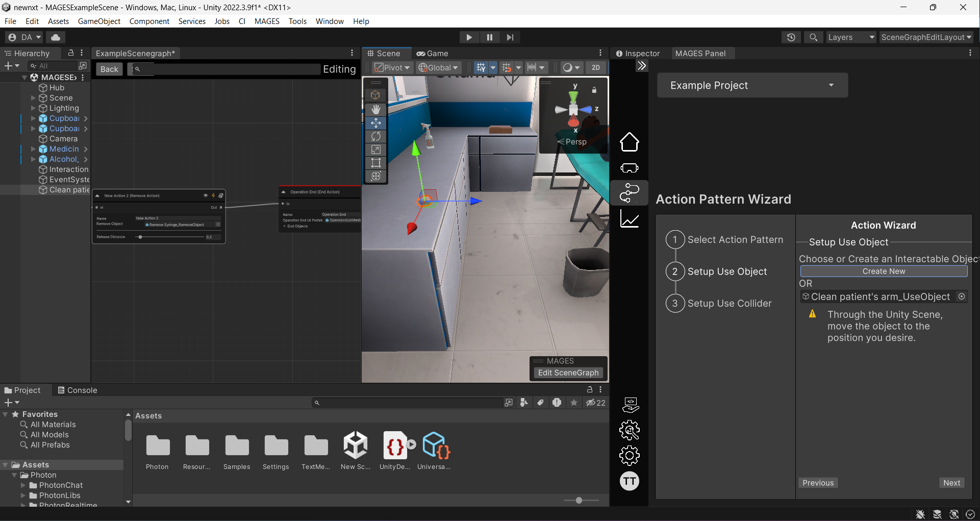Open the MAGES Panel home icon
The image size is (980, 521).
tap(630, 142)
